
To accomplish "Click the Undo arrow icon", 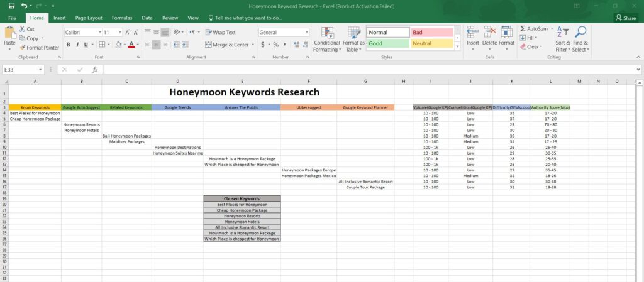I will pos(25,6).
